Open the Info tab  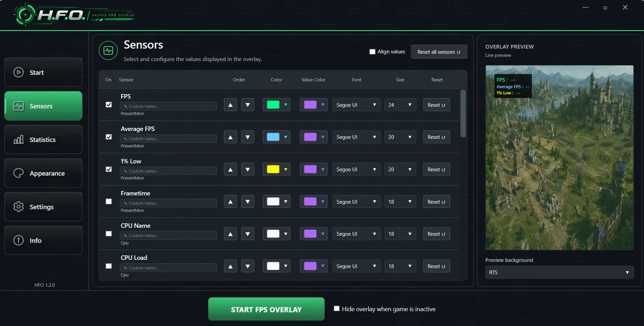click(43, 240)
